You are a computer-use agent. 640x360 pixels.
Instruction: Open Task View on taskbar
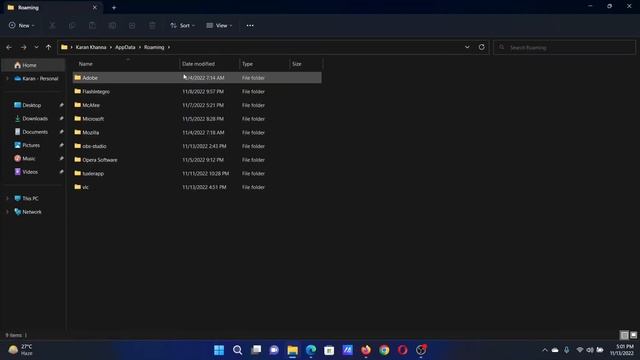click(x=256, y=350)
